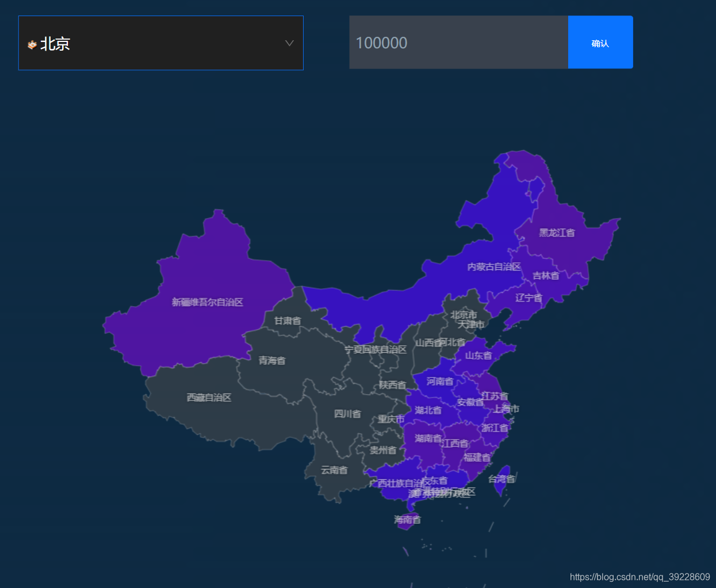
Task: Select 贵州省 on the map
Action: click(x=383, y=450)
